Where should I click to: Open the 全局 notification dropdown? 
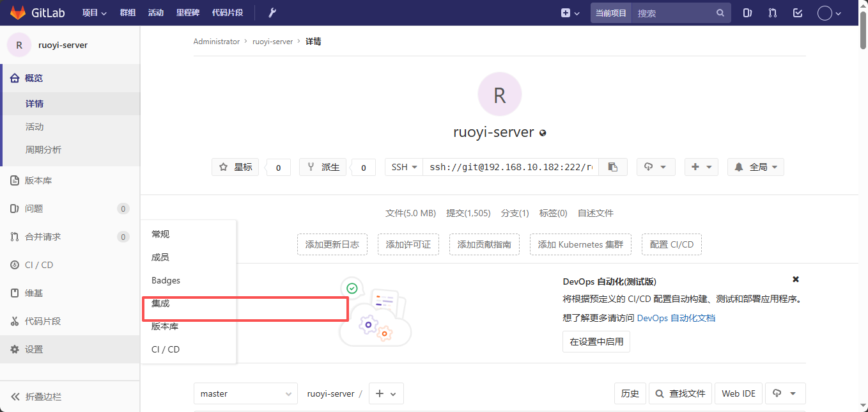pyautogui.click(x=756, y=167)
